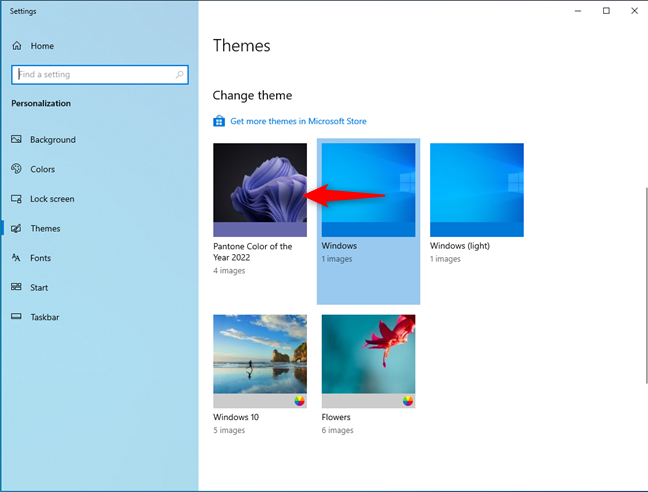
Task: Click the Fonts icon in sidebar
Action: 16,258
